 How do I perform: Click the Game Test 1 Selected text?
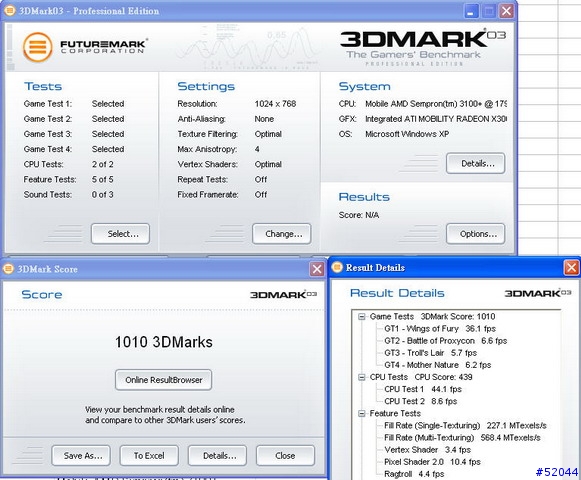click(x=108, y=104)
